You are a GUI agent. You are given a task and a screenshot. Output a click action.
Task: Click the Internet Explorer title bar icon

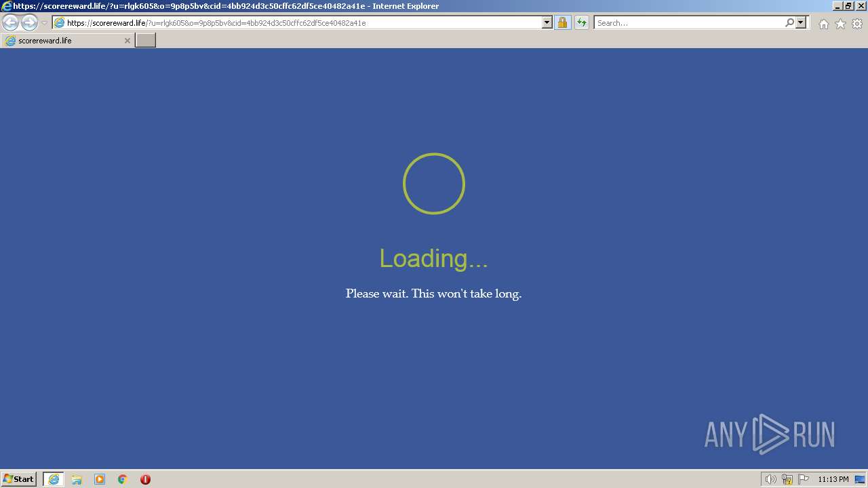click(7, 5)
